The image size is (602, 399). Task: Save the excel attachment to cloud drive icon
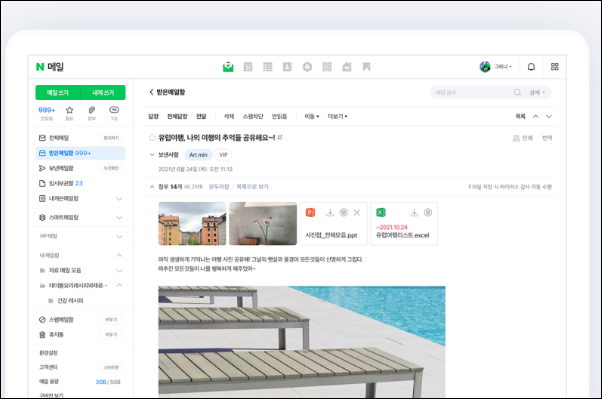(x=428, y=212)
